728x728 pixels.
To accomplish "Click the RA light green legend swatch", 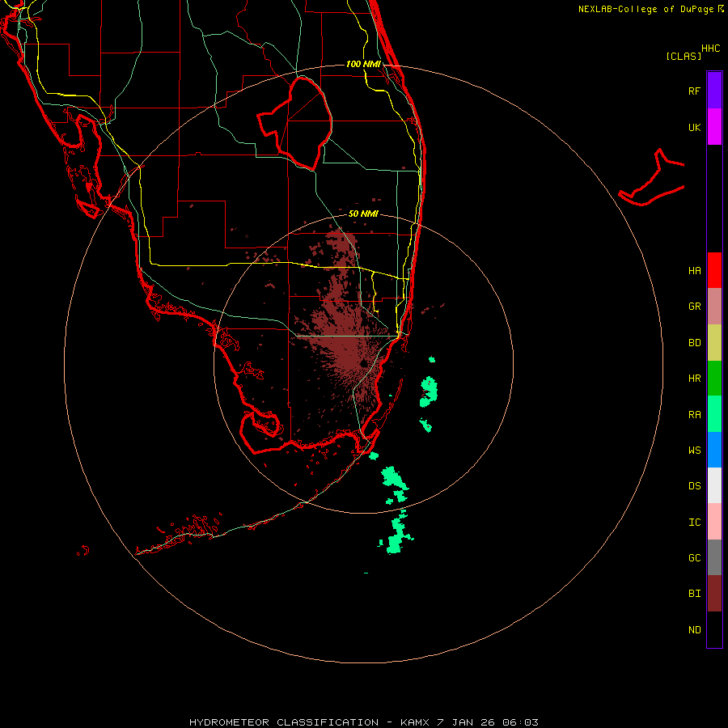I will 714,414.
